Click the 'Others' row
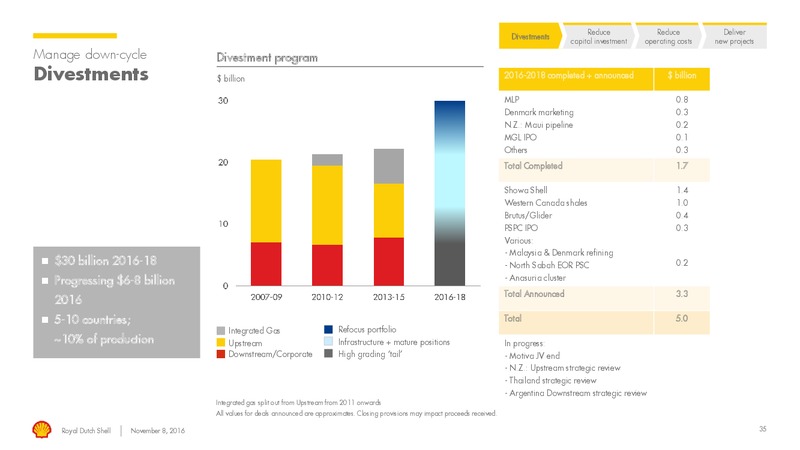 pyautogui.click(x=604, y=150)
